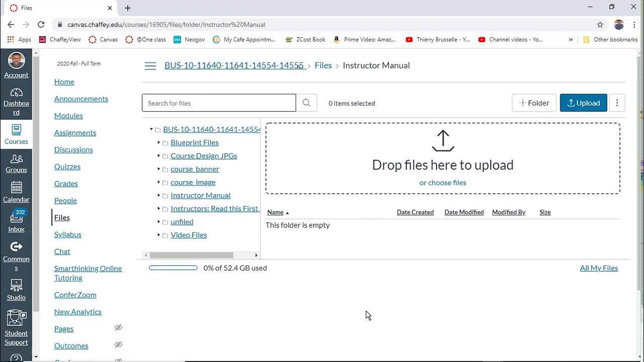Click the add Folder button
The height and width of the screenshot is (362, 644).
[x=534, y=103]
